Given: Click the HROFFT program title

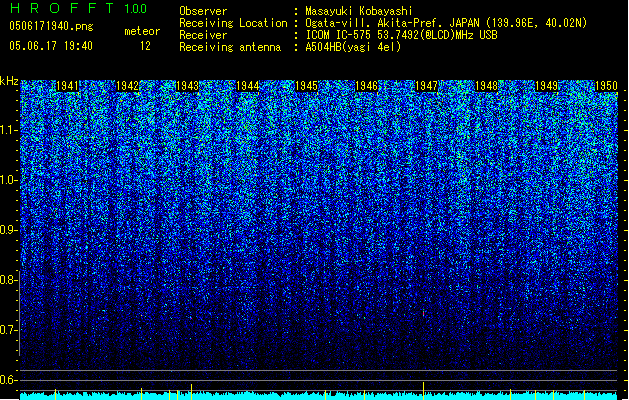Looking at the screenshot, I should click(x=62, y=8).
